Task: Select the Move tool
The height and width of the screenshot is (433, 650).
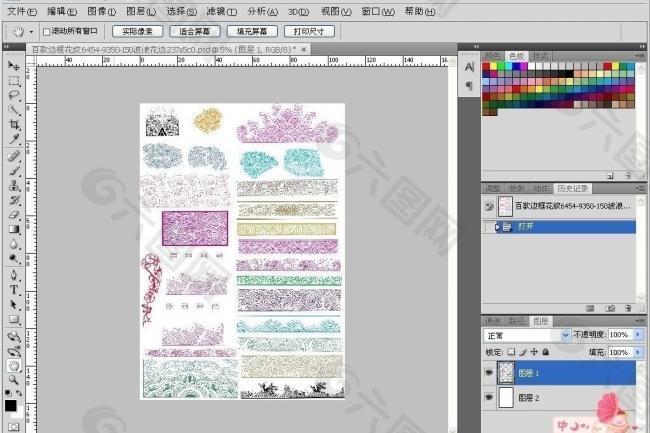Action: coord(14,66)
